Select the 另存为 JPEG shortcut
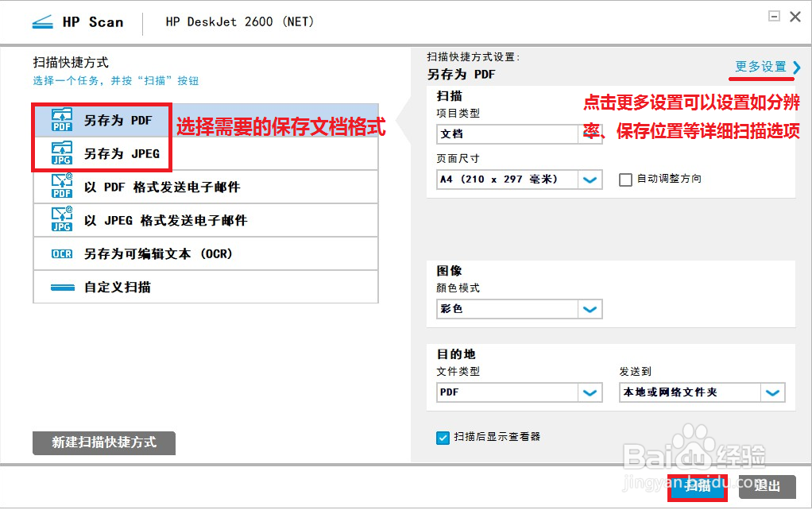Viewport: 812px width, 510px height. click(206, 153)
